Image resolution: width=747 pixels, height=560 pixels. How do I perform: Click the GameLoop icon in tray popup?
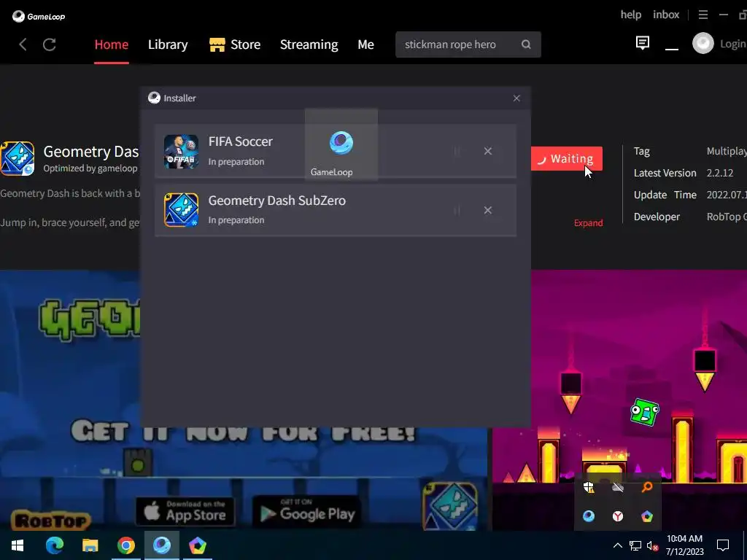[589, 516]
